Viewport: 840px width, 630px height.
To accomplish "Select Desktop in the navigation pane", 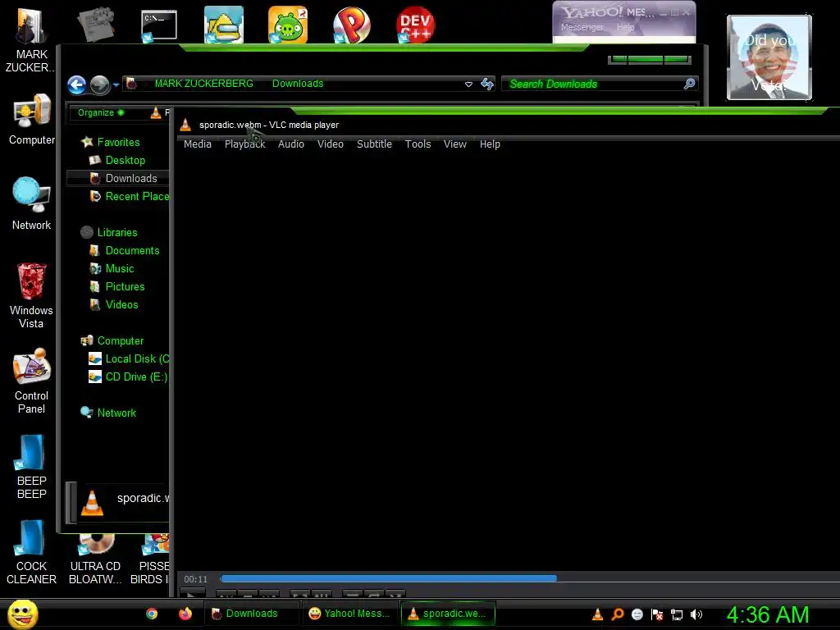I will click(x=125, y=160).
